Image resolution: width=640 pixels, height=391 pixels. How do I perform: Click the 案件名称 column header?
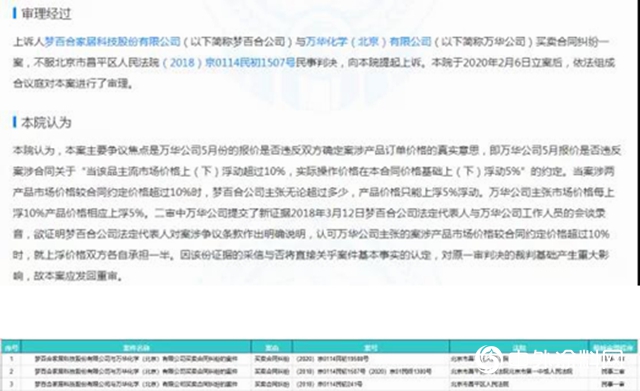[x=136, y=348]
